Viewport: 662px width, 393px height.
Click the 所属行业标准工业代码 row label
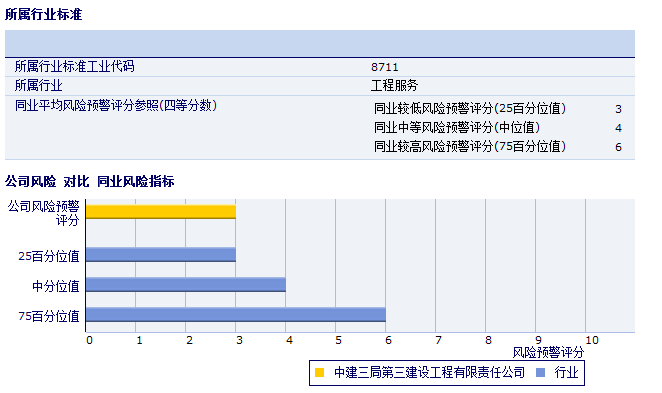click(75, 66)
